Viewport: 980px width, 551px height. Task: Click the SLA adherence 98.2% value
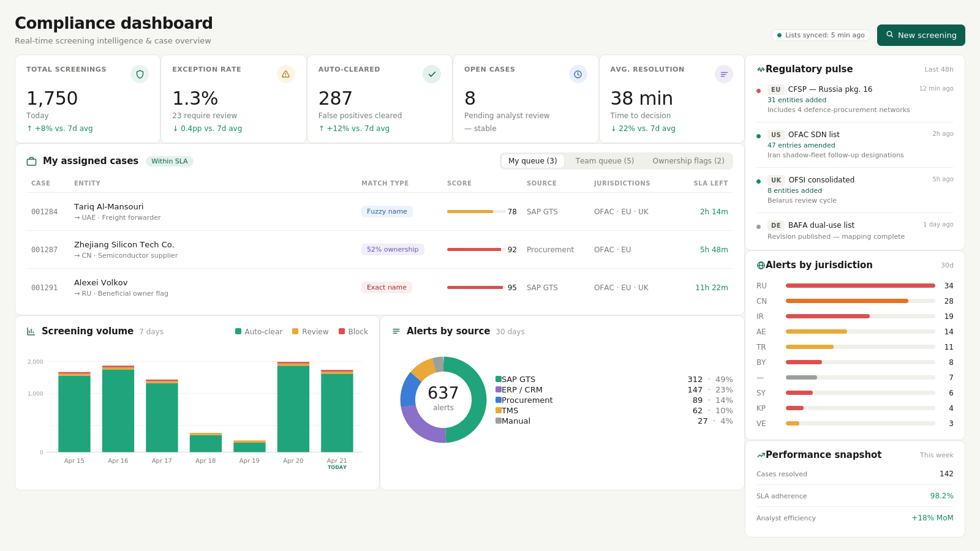[942, 496]
